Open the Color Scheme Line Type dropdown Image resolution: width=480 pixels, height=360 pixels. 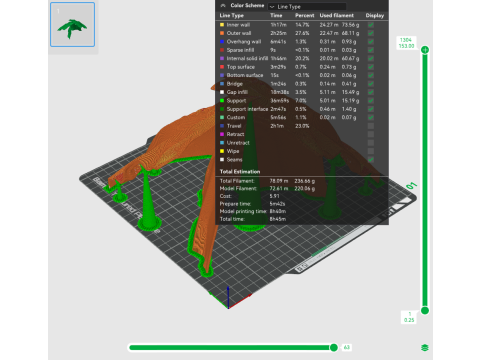pos(307,6)
